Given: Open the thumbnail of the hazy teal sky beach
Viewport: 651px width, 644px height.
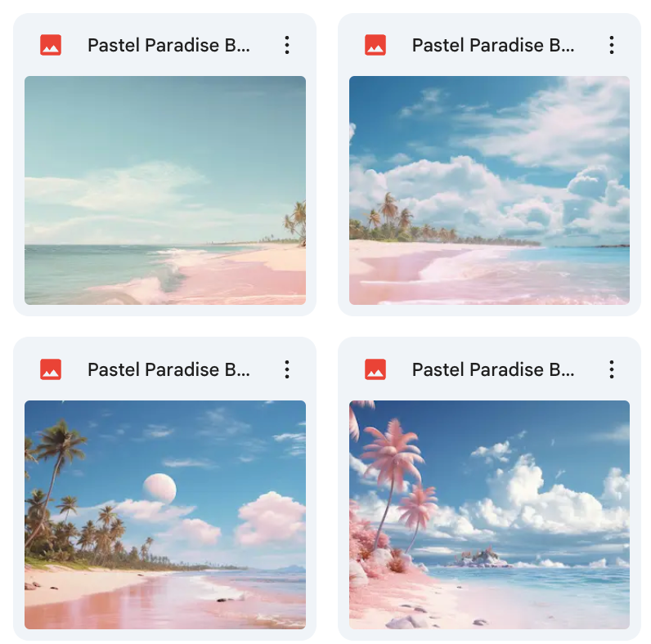Looking at the screenshot, I should 165,190.
